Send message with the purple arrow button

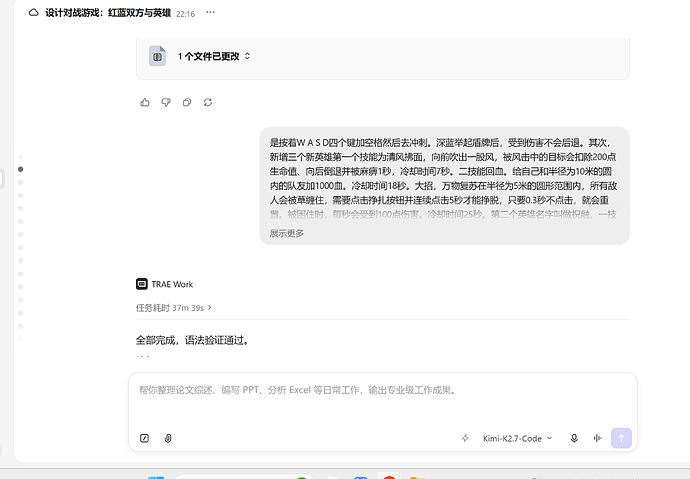pos(621,438)
